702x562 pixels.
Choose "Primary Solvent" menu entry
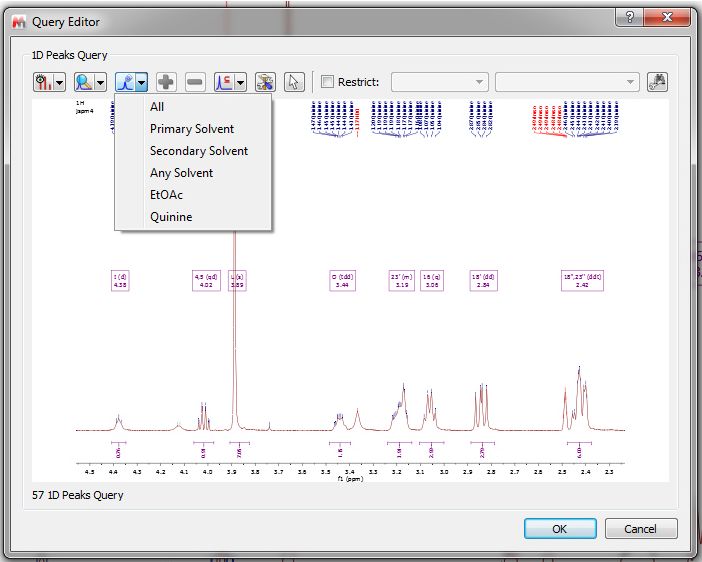tap(192, 129)
